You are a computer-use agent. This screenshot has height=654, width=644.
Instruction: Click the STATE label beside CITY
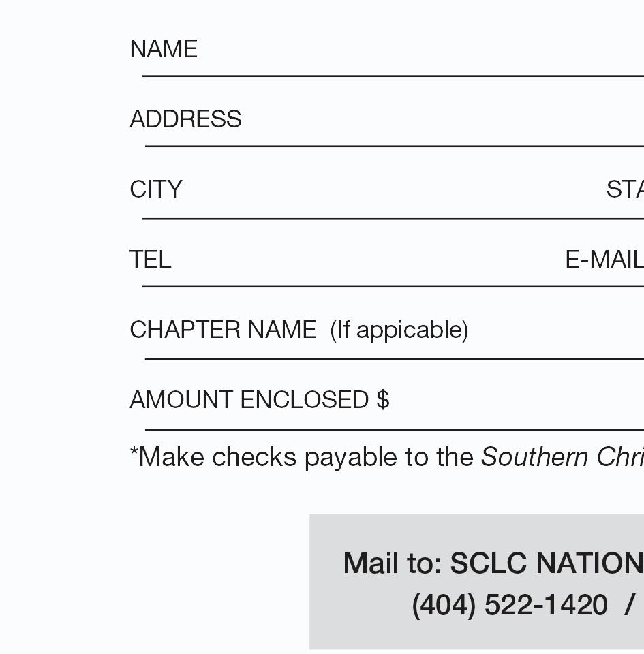(625, 189)
